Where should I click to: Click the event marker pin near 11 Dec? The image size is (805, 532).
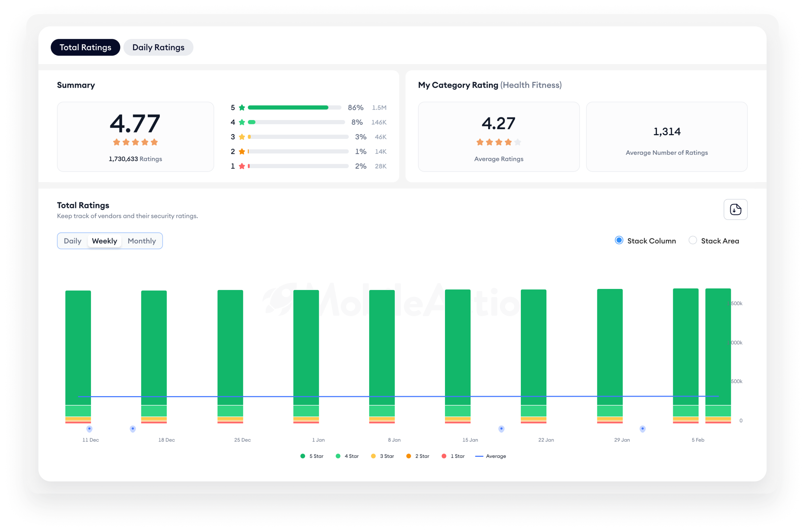(x=89, y=429)
